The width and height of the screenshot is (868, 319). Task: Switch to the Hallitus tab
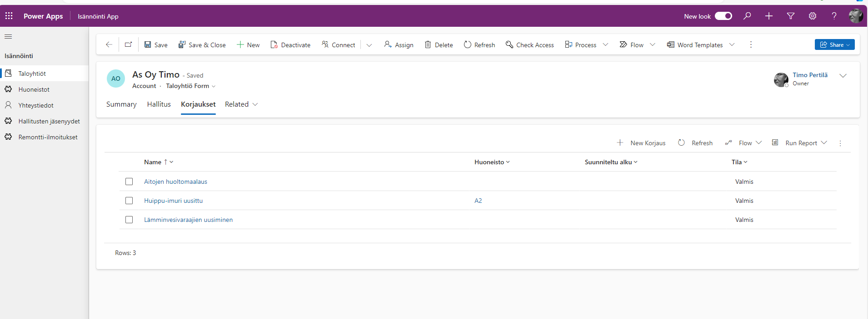tap(159, 104)
